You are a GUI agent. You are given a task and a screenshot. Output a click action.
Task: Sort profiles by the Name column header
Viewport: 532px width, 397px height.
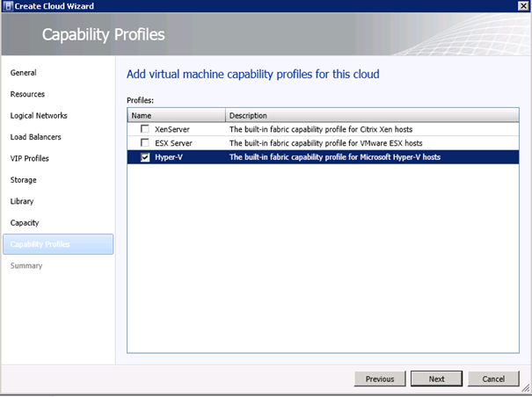(x=177, y=115)
